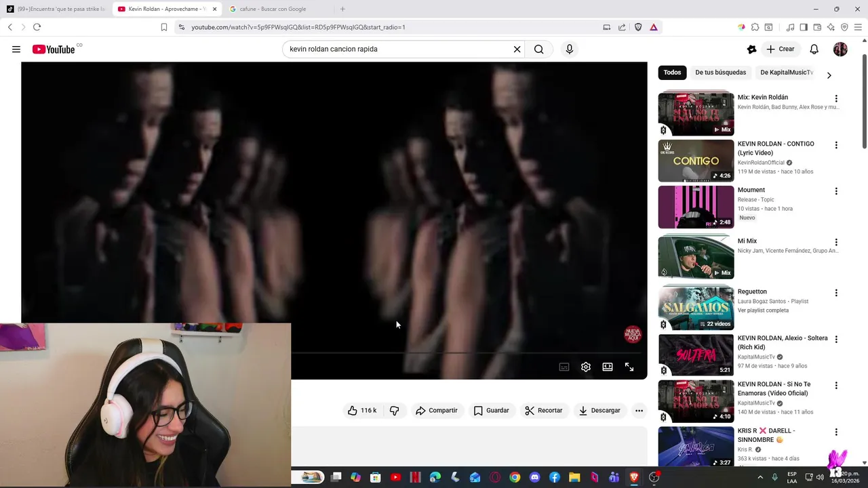Open options for Si No Te Enamoras
Image resolution: width=868 pixels, height=488 pixels.
836,386
